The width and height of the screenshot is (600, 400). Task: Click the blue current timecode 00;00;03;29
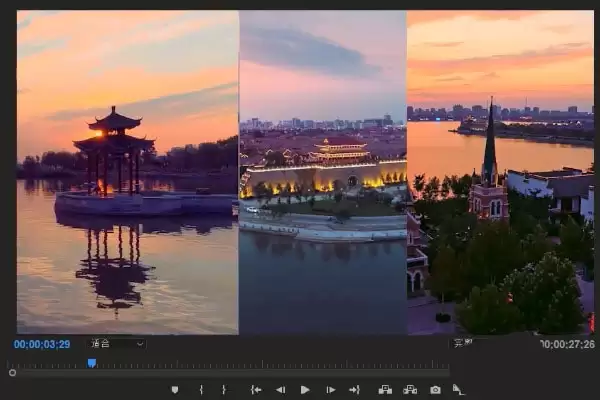tap(42, 344)
